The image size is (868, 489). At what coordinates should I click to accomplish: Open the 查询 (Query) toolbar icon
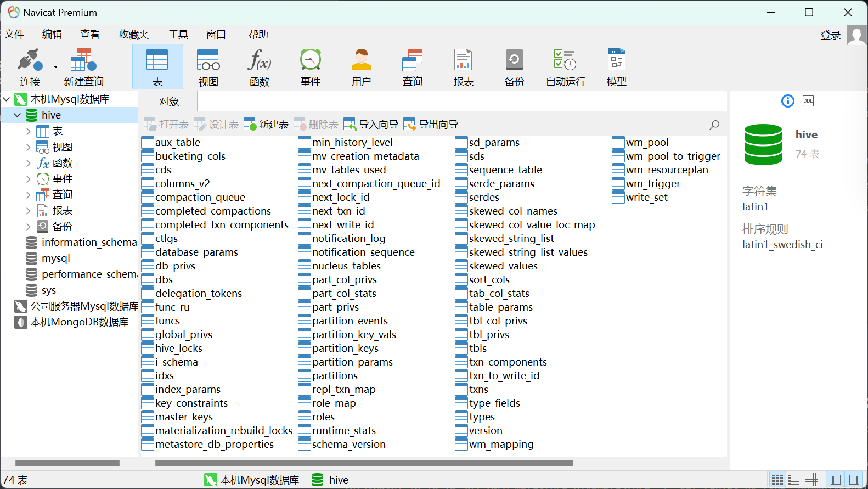pos(413,67)
